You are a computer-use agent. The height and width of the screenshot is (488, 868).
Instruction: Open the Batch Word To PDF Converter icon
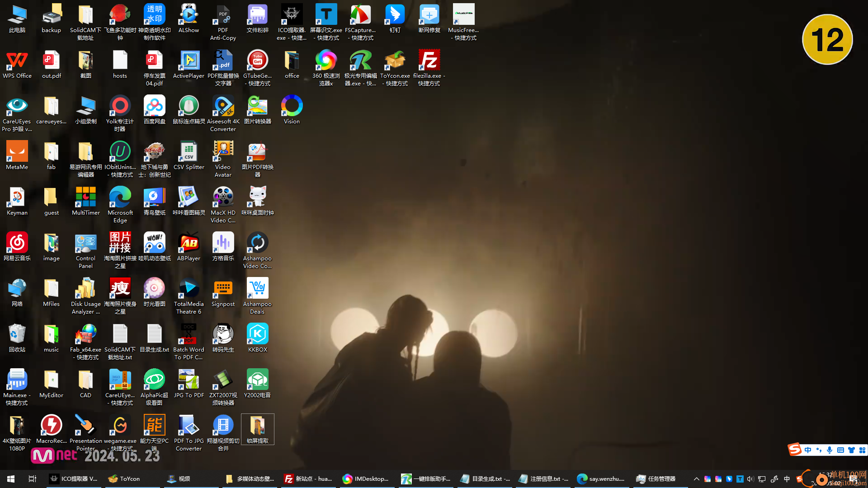coord(189,342)
